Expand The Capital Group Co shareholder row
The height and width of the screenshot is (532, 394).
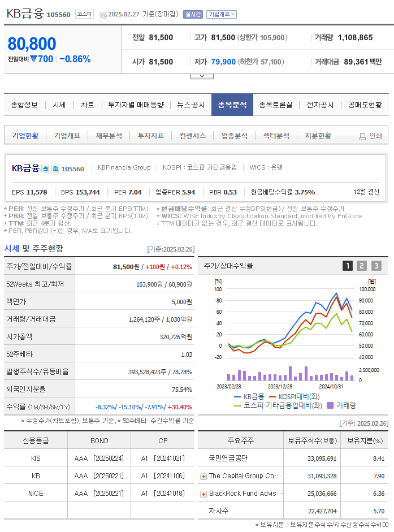point(204,477)
